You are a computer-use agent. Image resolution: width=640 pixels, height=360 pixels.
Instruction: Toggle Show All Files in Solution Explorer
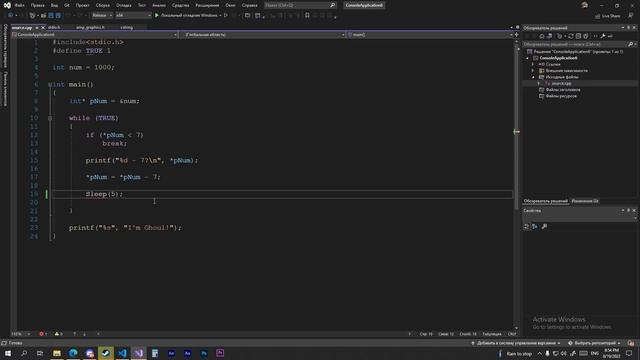coord(586,36)
